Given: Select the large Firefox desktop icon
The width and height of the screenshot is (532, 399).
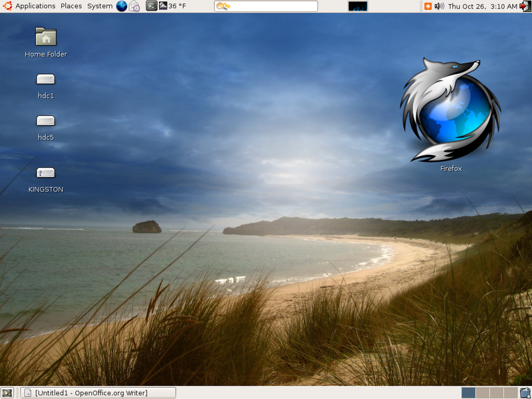Looking at the screenshot, I should [451, 114].
